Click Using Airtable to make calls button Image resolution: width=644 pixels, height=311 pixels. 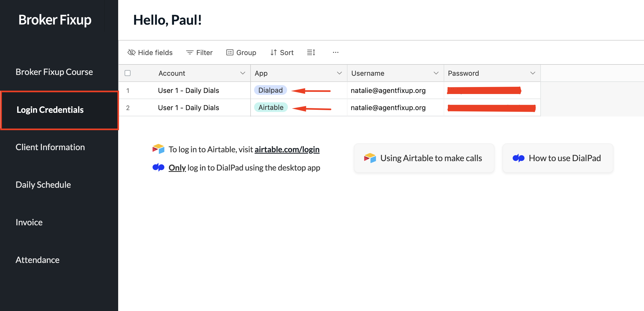424,158
